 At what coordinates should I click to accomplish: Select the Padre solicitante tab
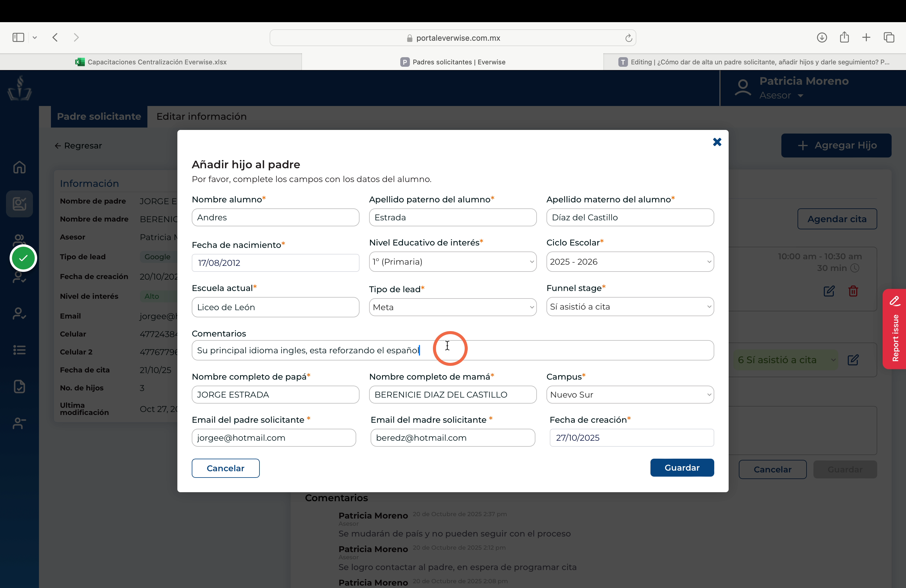pos(99,116)
